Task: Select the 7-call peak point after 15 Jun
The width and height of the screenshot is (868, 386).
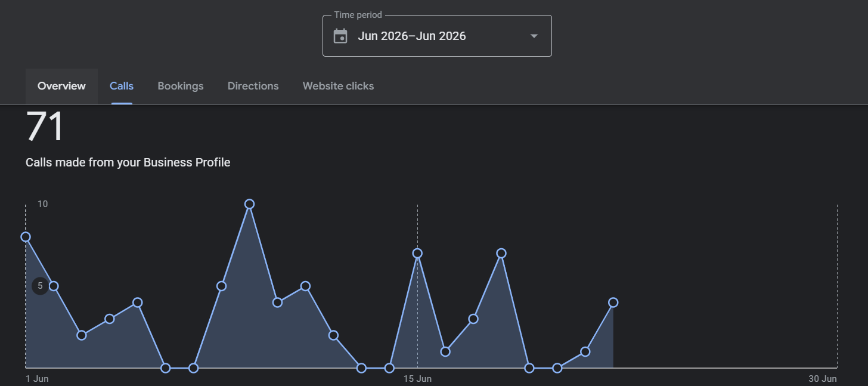Action: tap(501, 253)
